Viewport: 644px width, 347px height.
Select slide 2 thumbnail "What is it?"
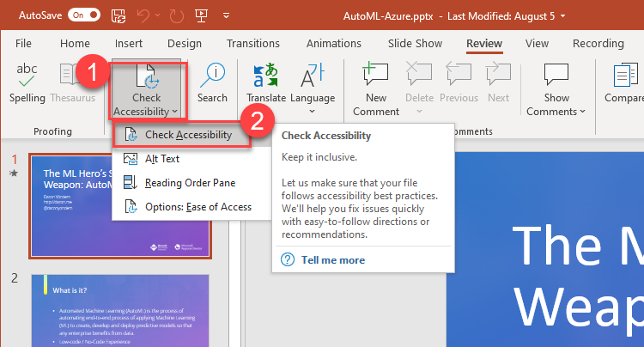(120, 310)
